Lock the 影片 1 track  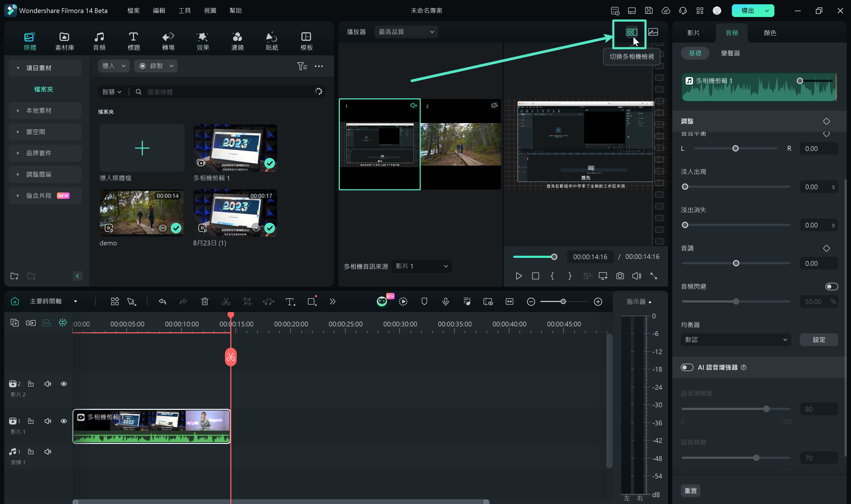coord(31,421)
